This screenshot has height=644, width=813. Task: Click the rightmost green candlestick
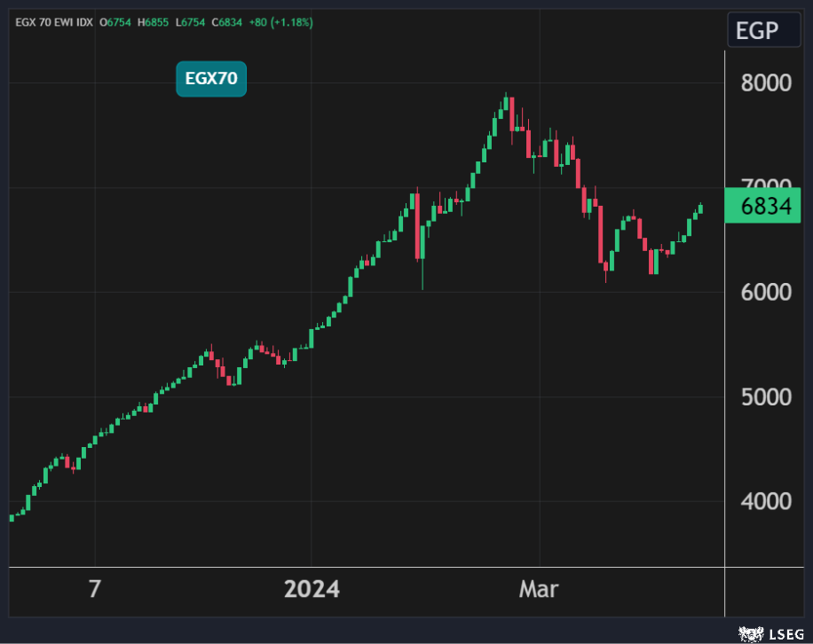tap(700, 209)
